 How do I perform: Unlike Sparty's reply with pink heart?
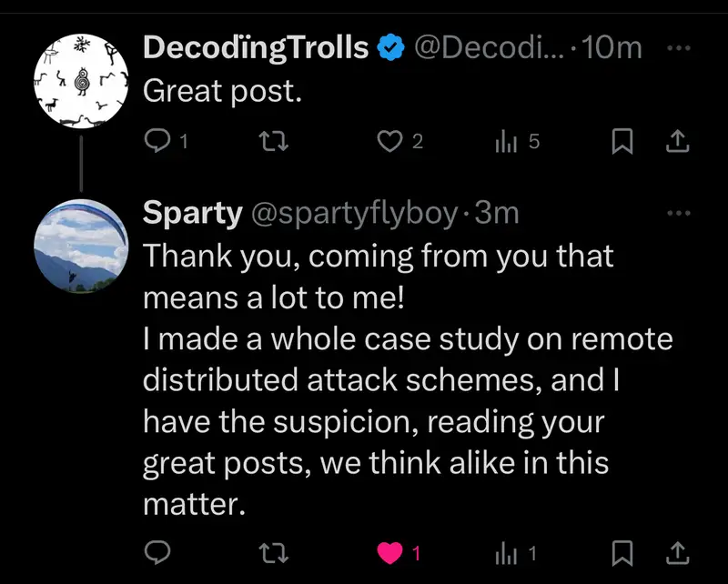coord(390,551)
